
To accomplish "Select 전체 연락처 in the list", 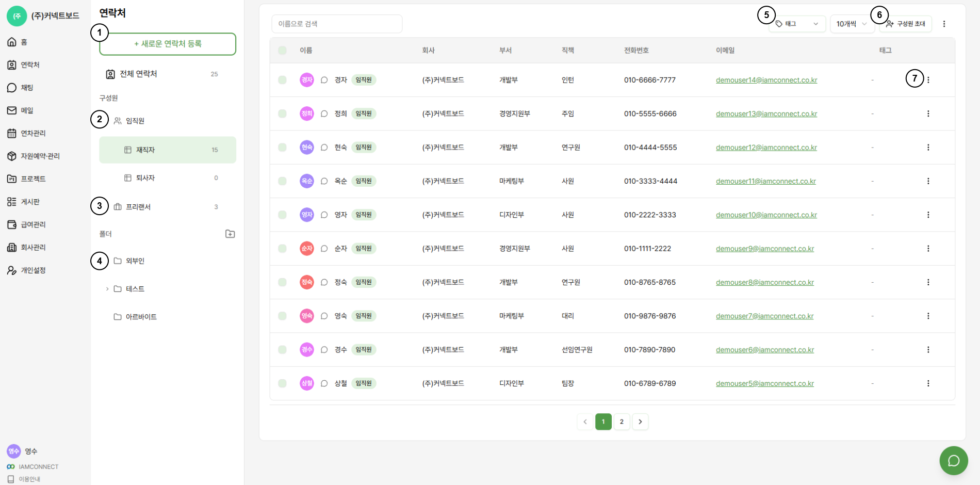I will coord(168,74).
